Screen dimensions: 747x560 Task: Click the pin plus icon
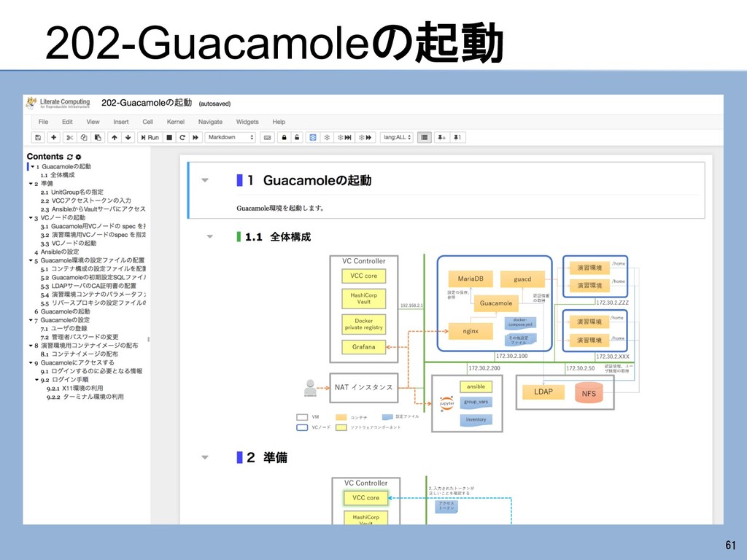pos(441,138)
